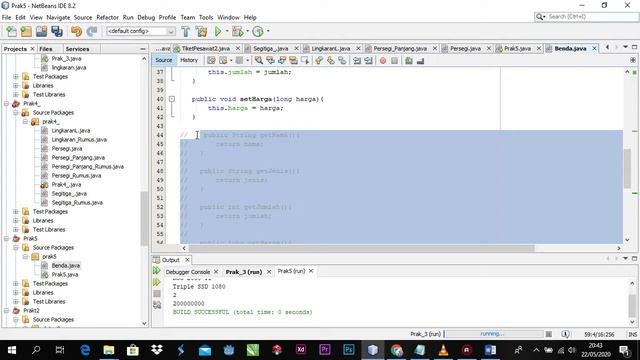This screenshot has width=640, height=360.
Task: Select Prak5.java in Projects tree
Action: pyautogui.click(x=65, y=274)
